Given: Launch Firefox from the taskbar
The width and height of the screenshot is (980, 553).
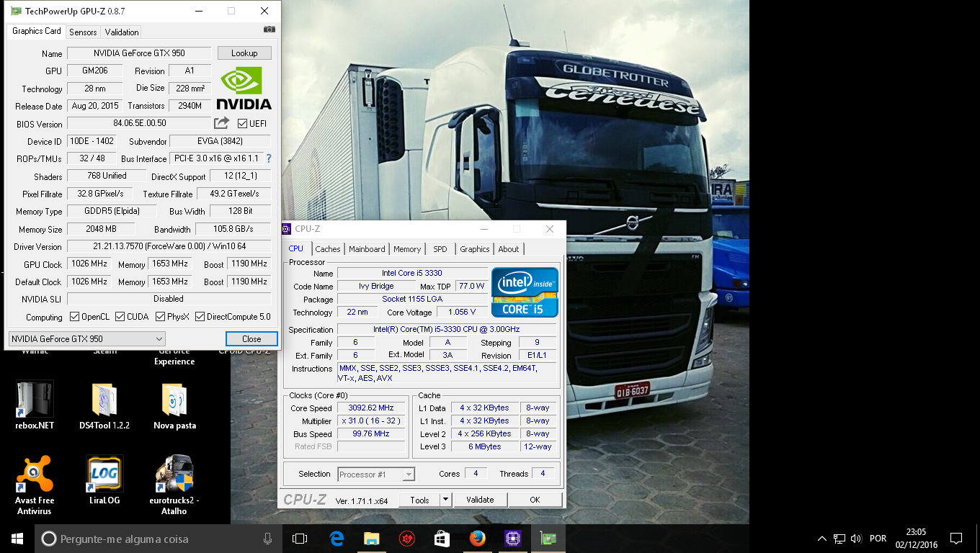Looking at the screenshot, I should tap(477, 539).
